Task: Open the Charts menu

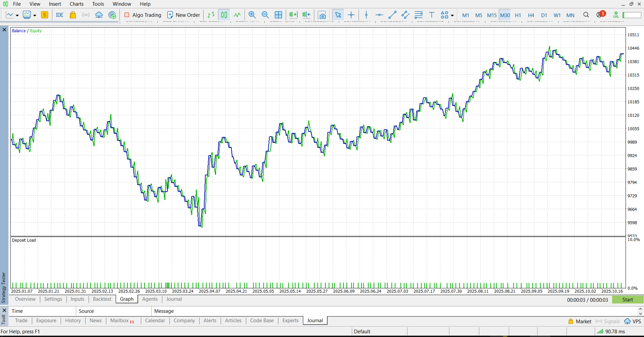Action: [76, 4]
